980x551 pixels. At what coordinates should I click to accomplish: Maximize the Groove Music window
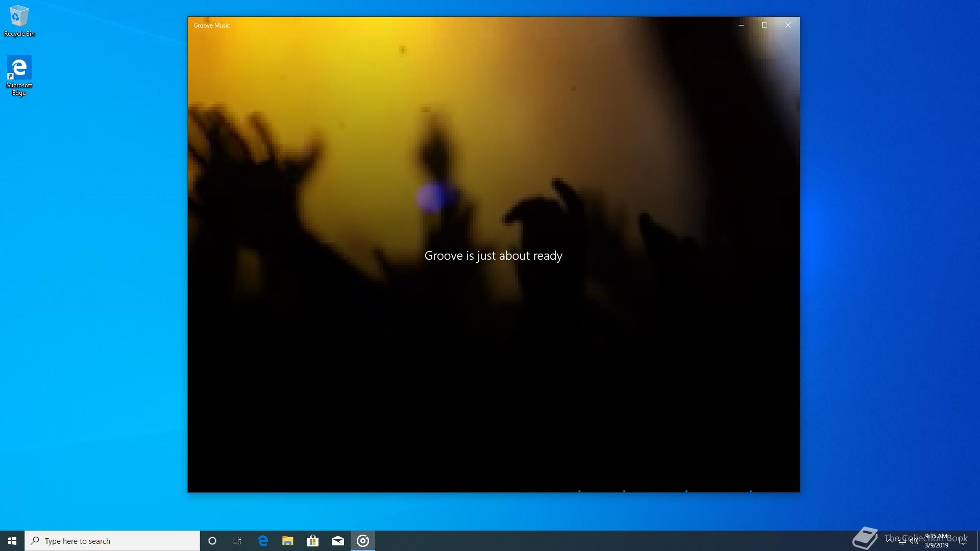[x=765, y=25]
